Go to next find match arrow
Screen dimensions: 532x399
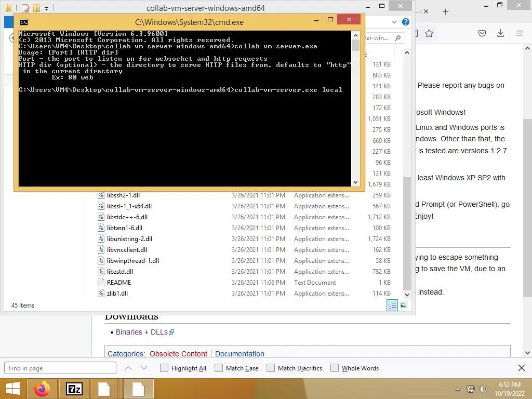coord(144,368)
